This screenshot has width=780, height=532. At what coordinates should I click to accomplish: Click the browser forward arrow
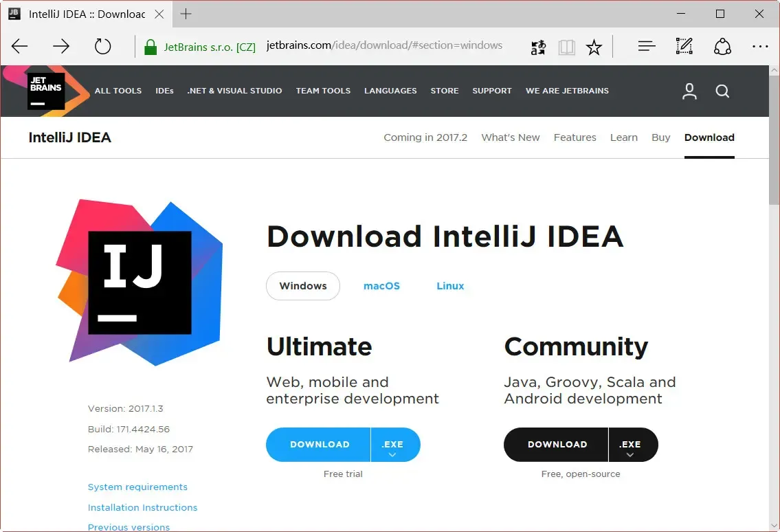pos(61,46)
